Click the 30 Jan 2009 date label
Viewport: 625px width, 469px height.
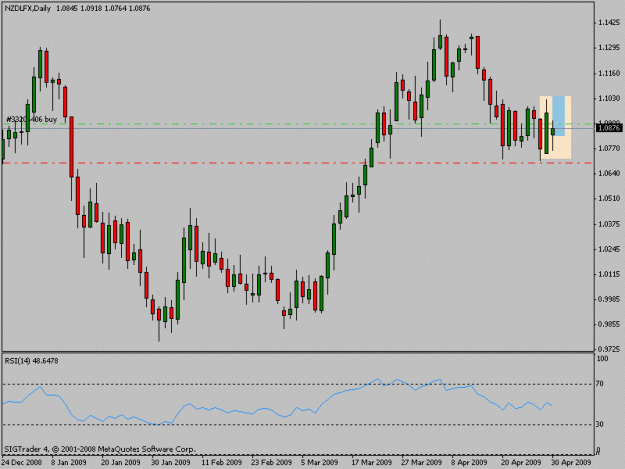pos(171,463)
